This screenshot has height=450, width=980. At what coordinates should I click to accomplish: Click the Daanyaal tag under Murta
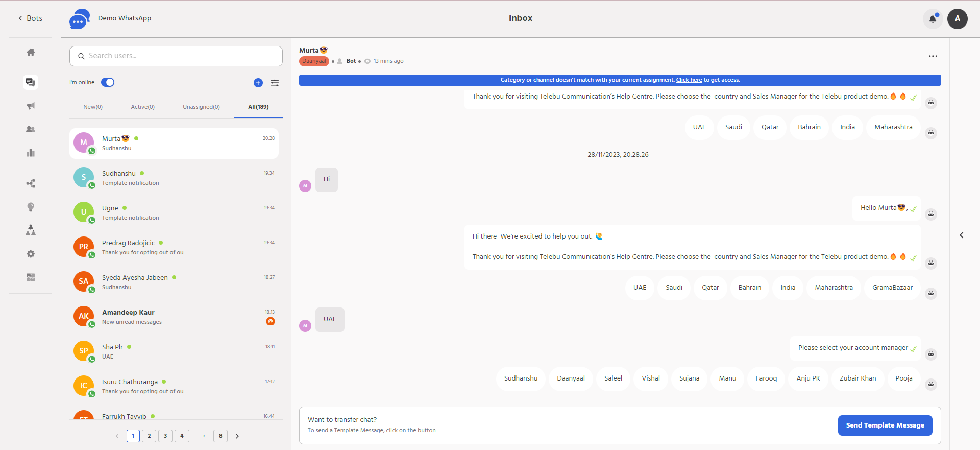(314, 61)
